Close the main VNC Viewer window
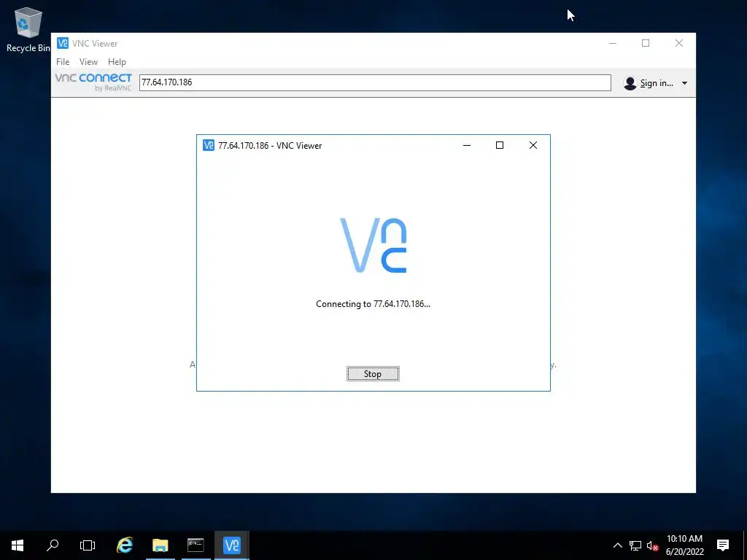This screenshot has width=747, height=560. tap(679, 43)
